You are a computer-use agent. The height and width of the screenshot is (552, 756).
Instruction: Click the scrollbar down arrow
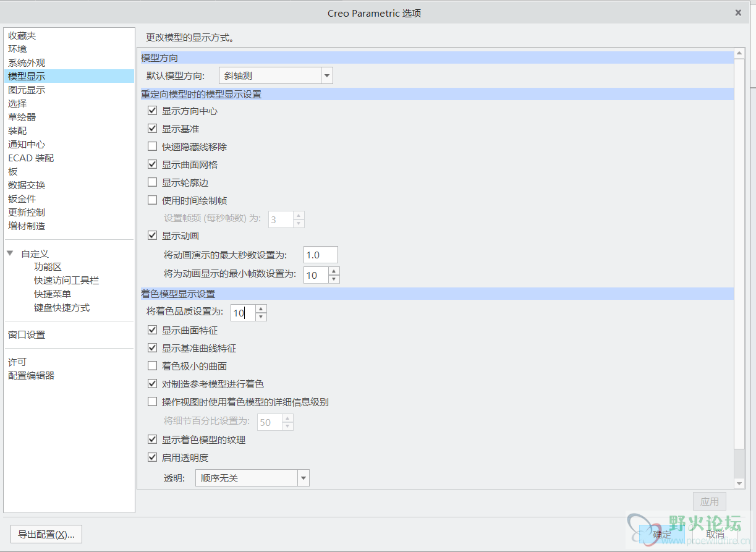tap(739, 483)
